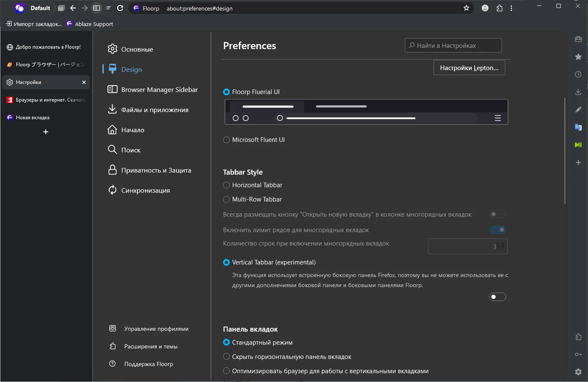The image size is (588, 382).
Task: Open the browser three-dot application menu
Action: pyautogui.click(x=511, y=8)
